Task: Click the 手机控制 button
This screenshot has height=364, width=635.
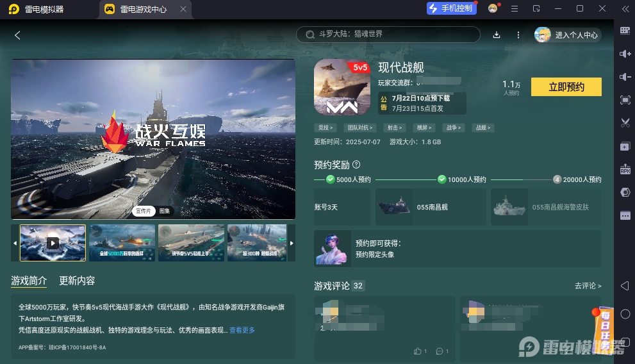Action: [x=452, y=8]
